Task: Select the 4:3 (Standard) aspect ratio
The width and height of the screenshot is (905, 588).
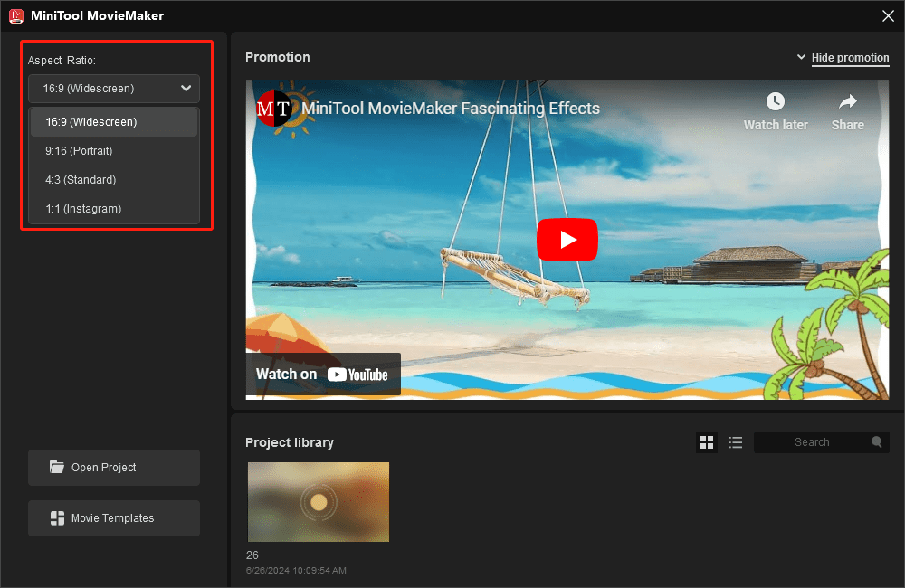Action: click(113, 179)
